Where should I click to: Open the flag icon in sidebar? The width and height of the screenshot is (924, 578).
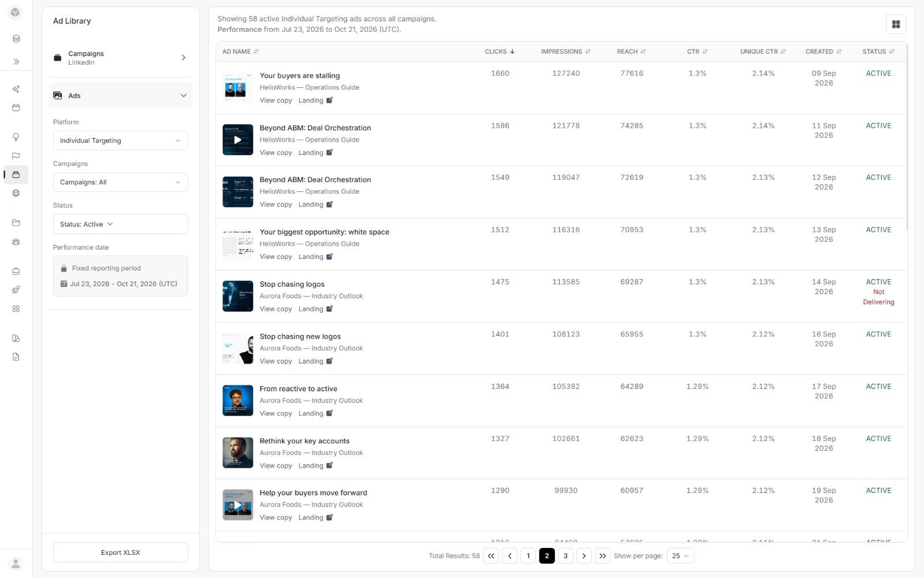[16, 156]
